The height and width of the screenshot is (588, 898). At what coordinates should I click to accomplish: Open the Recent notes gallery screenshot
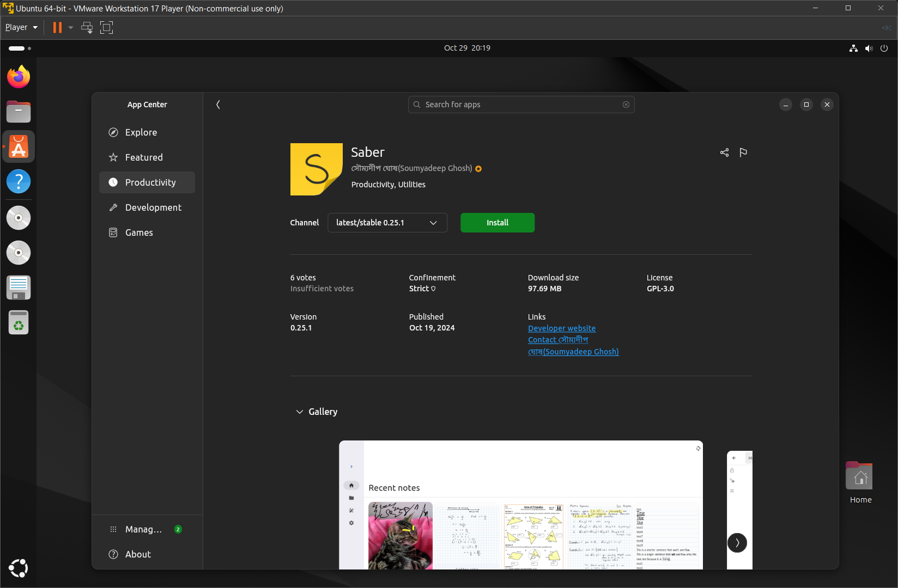pos(521,505)
